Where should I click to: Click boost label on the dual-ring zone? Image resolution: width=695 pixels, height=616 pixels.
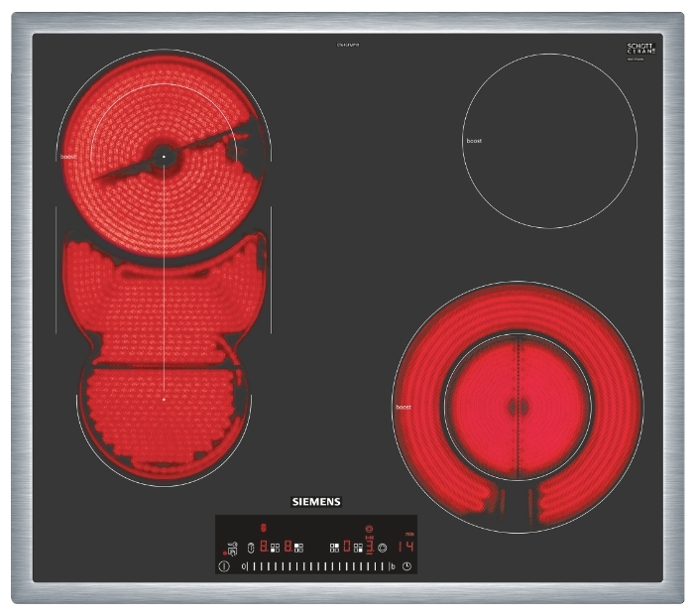(x=403, y=407)
